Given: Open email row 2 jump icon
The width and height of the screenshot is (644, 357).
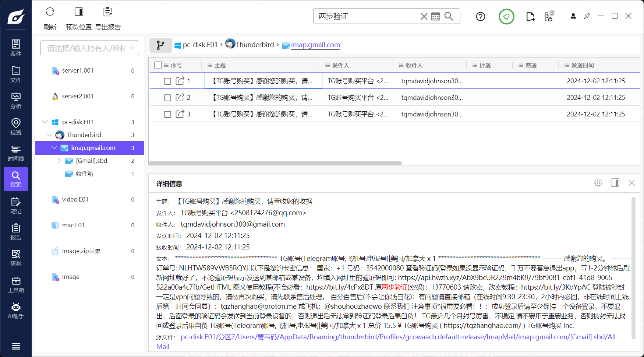Looking at the screenshot, I should (180, 97).
